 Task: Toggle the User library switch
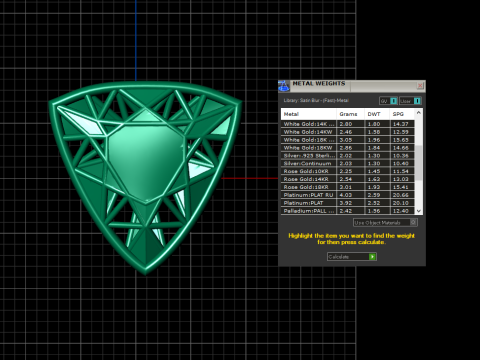pyautogui.click(x=410, y=101)
